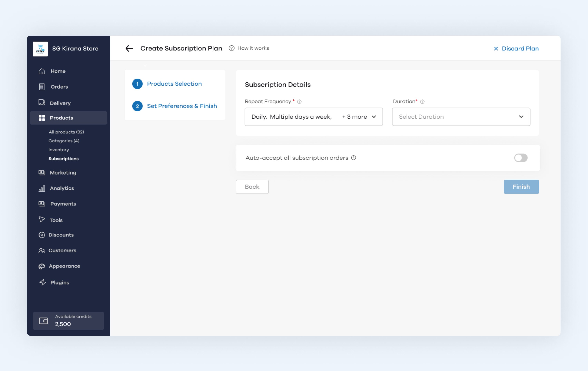Open the Appearance palette icon
The height and width of the screenshot is (371, 588).
coord(42,266)
